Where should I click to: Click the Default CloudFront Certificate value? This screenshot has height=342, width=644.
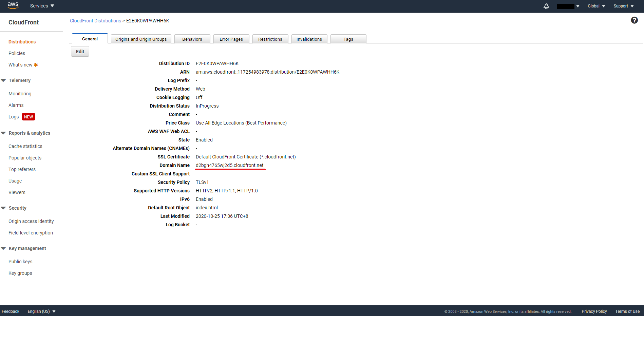(246, 157)
